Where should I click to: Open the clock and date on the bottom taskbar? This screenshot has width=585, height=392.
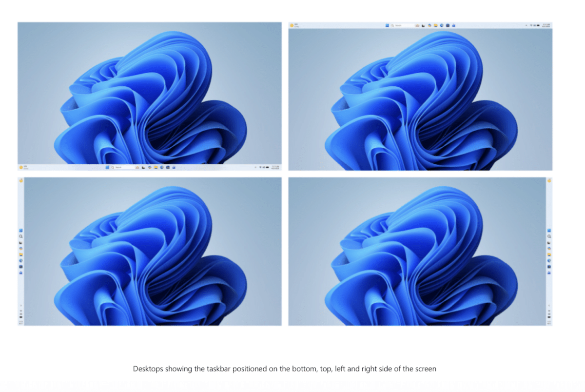tap(275, 167)
